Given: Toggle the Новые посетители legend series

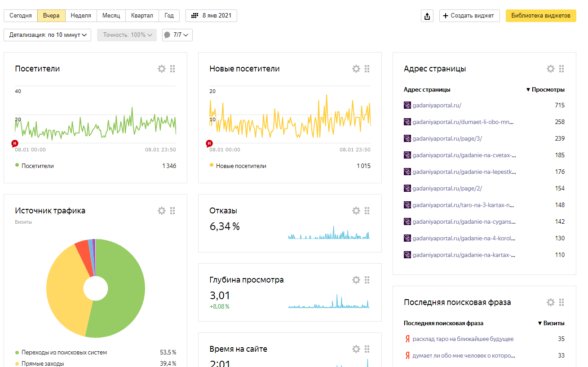Looking at the screenshot, I should [x=238, y=166].
